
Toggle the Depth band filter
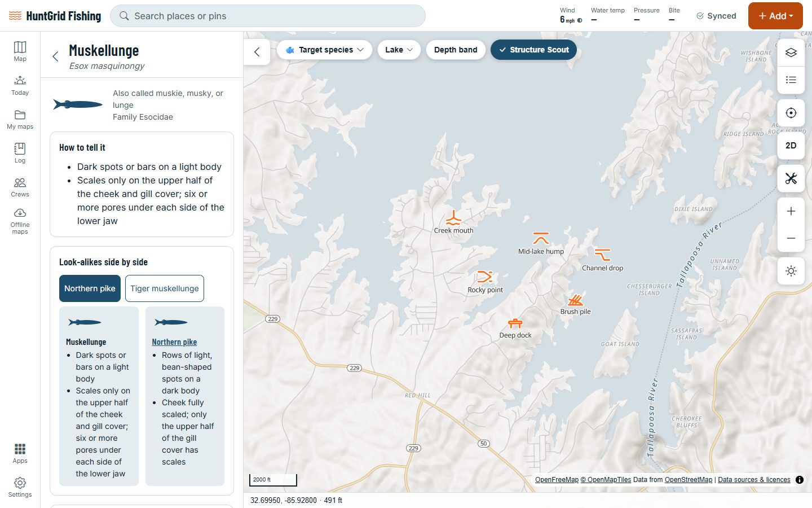tap(456, 50)
